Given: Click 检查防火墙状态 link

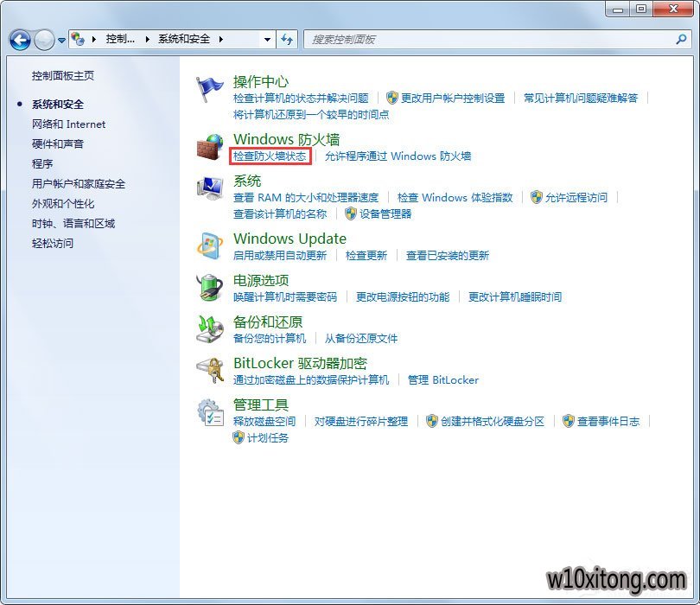Looking at the screenshot, I should click(270, 156).
